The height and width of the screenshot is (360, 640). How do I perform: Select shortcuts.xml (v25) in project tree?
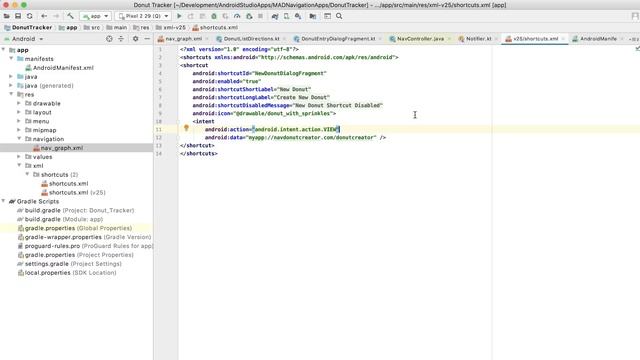pyautogui.click(x=73, y=192)
